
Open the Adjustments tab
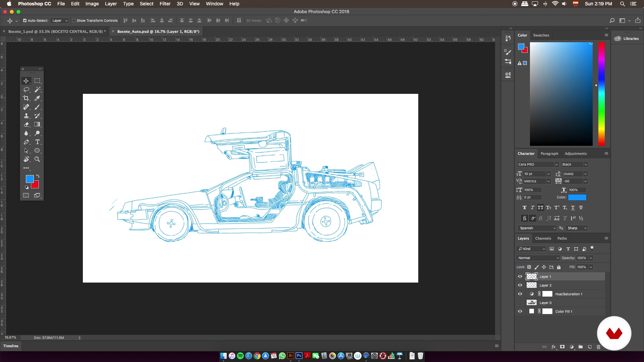point(576,154)
